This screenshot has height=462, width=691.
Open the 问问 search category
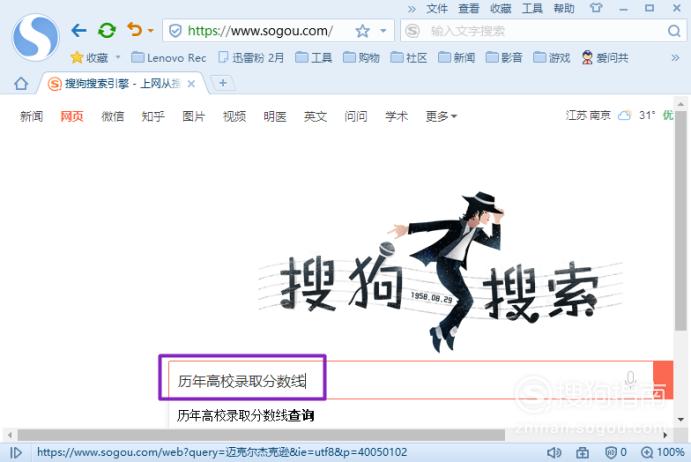(x=356, y=116)
